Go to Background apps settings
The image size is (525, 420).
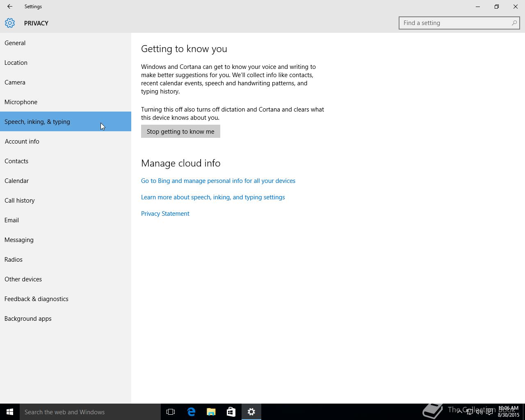[66, 318]
